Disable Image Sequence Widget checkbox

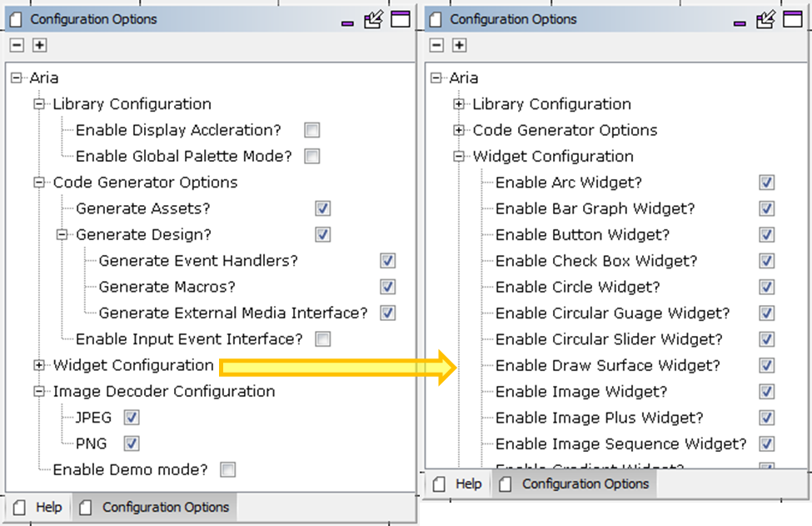pyautogui.click(x=767, y=443)
